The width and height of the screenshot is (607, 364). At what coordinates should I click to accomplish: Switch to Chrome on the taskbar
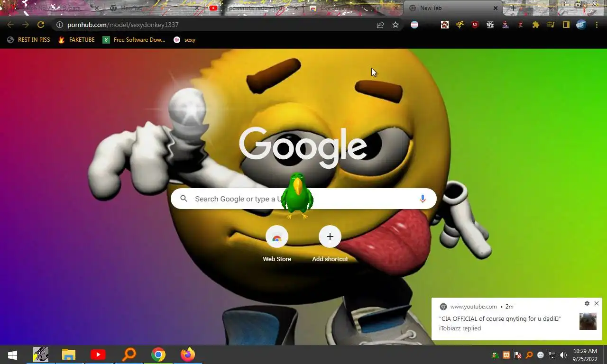[x=158, y=355]
